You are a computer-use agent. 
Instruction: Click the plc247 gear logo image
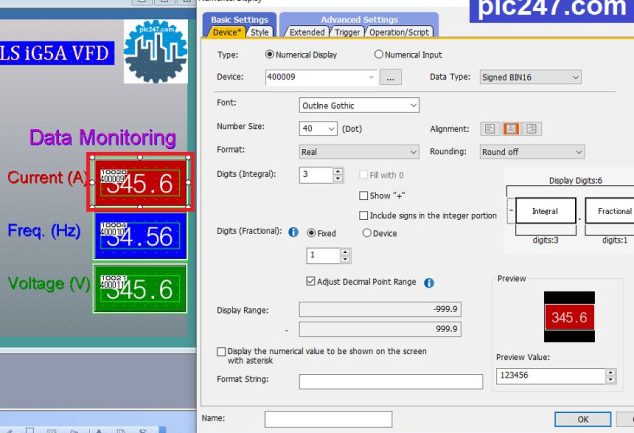(156, 51)
